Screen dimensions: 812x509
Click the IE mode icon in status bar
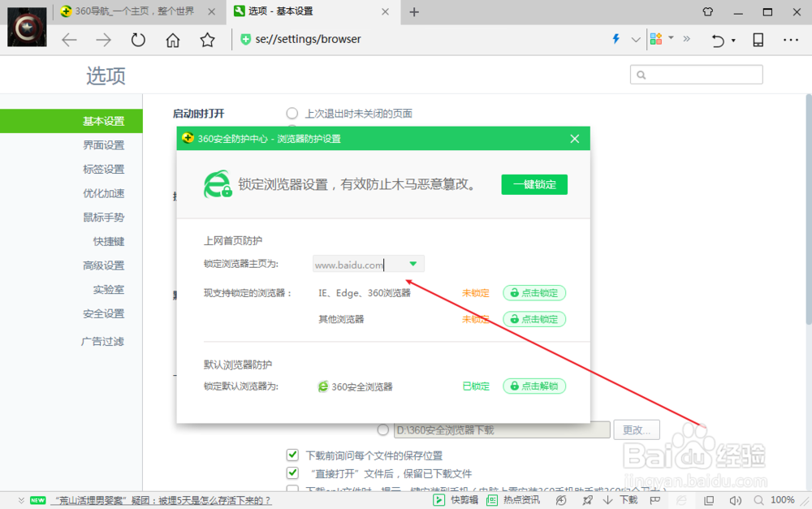(x=681, y=500)
